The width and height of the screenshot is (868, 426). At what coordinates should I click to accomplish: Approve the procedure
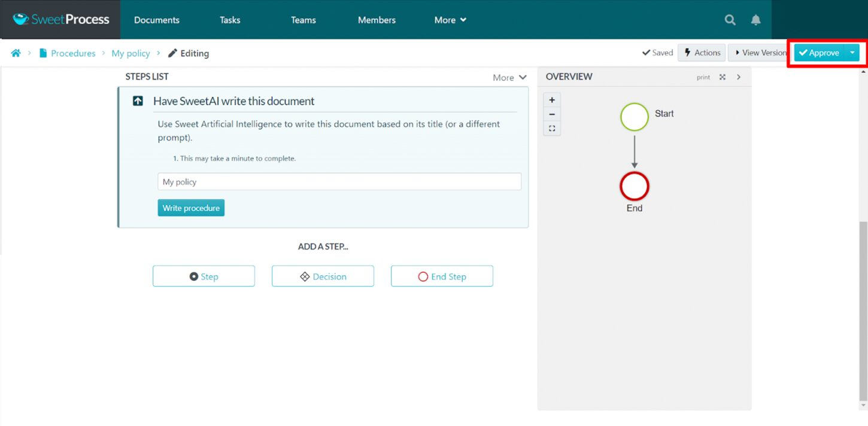(x=819, y=53)
